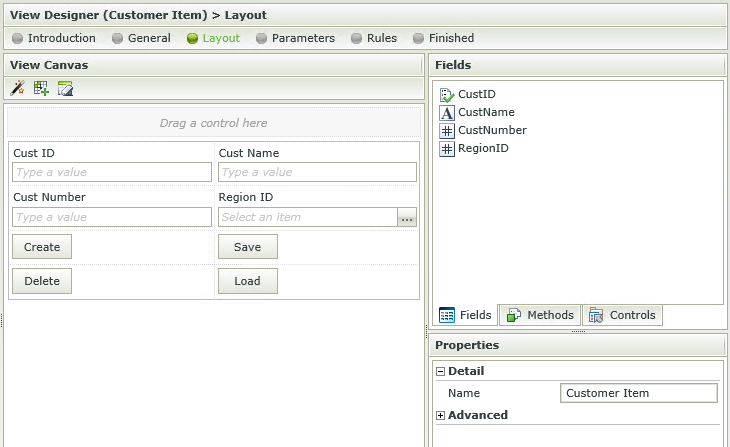Select the CustID field icon
730x447 pixels.
pos(446,95)
